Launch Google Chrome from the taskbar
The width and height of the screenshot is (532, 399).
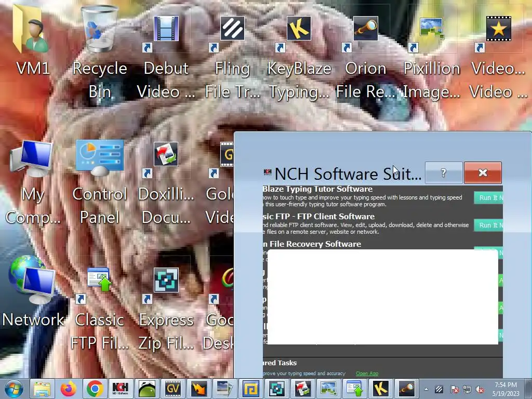pyautogui.click(x=95, y=389)
